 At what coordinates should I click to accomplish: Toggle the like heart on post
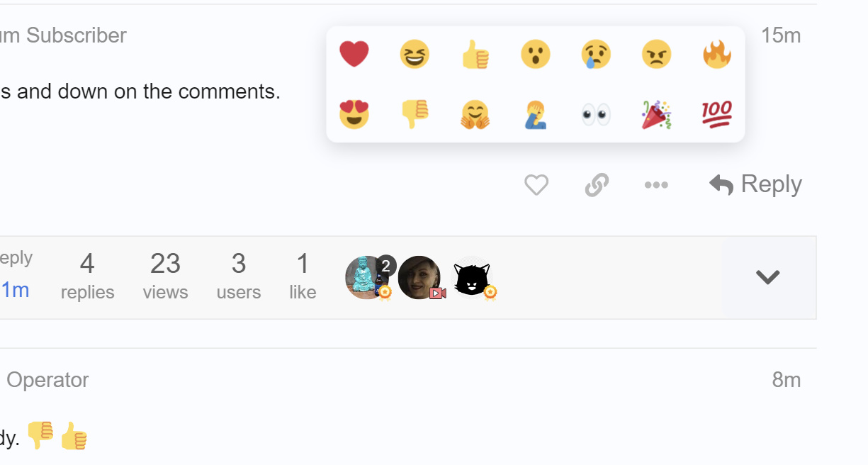(x=536, y=185)
